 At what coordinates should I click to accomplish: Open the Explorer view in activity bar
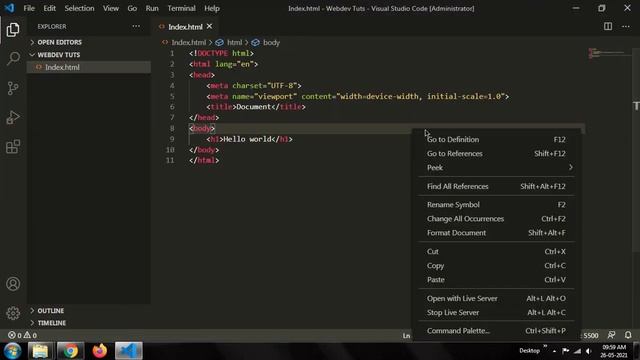point(13,30)
